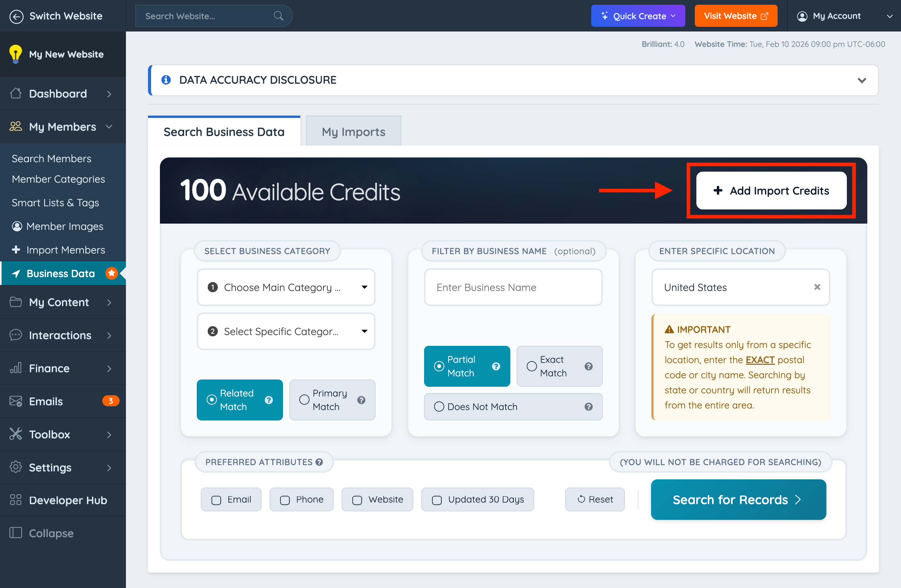Click the Enter Business Name field
Screen dimensions: 901x588
click(513, 287)
